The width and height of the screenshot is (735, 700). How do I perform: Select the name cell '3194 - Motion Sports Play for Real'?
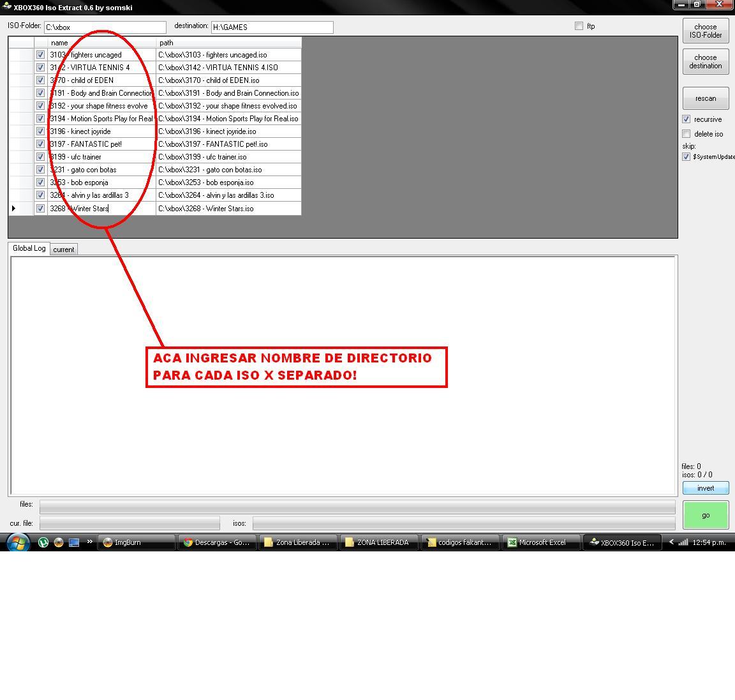click(101, 119)
